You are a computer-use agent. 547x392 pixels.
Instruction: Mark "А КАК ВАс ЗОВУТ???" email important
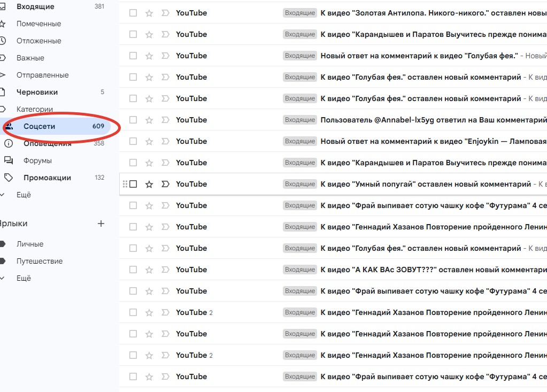[165, 270]
